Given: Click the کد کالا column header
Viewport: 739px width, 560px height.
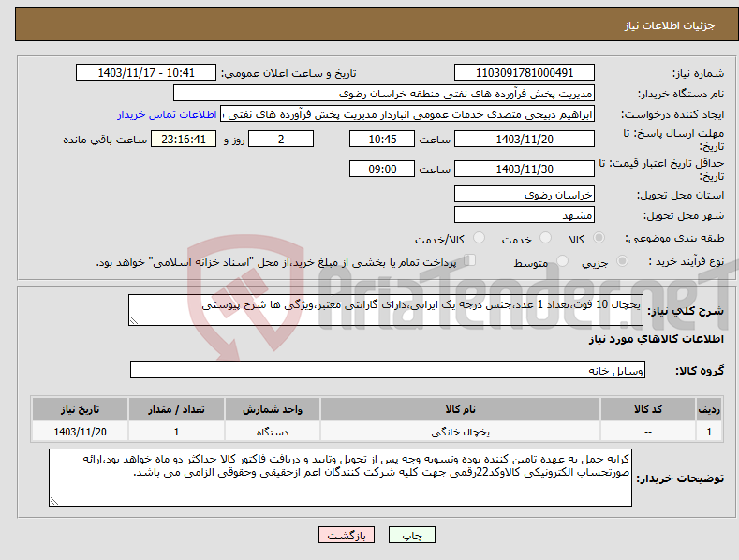Looking at the screenshot, I should pyautogui.click(x=648, y=409).
